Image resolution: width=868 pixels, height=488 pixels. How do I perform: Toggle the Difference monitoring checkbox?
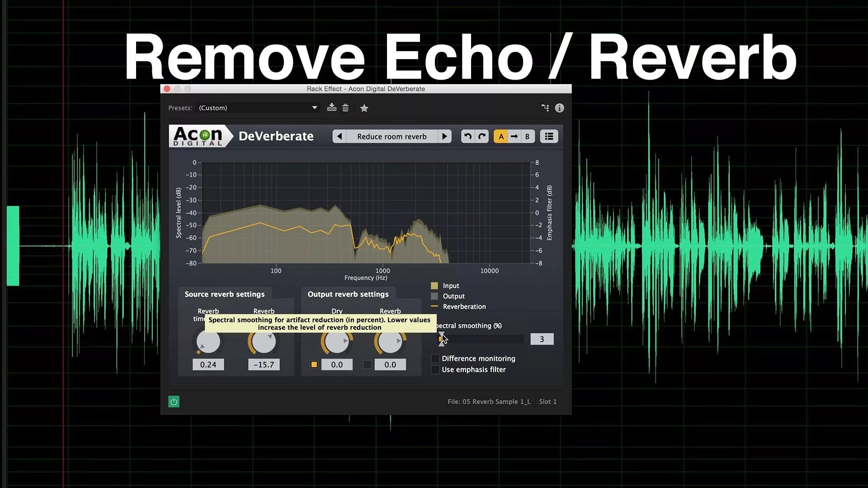[434, 358]
